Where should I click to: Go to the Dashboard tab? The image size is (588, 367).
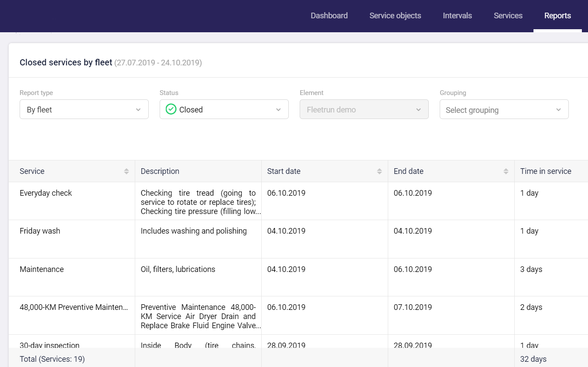coord(329,16)
